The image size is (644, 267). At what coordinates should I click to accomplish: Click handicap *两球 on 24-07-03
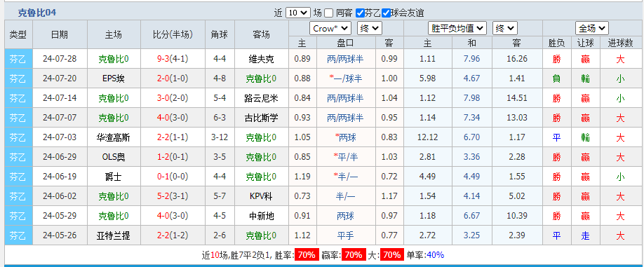[x=345, y=138]
